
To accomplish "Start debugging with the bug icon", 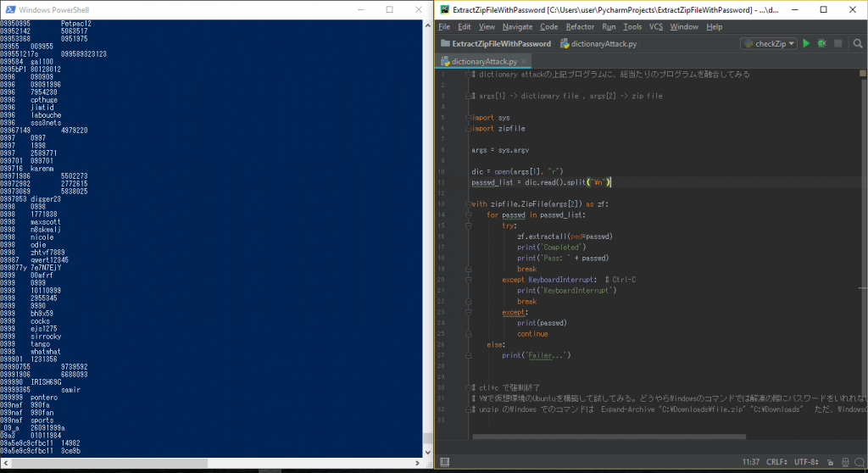I will click(x=821, y=43).
